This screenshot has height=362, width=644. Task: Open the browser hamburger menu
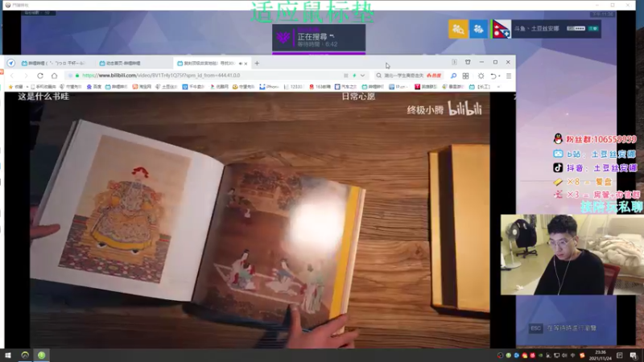pos(509,76)
